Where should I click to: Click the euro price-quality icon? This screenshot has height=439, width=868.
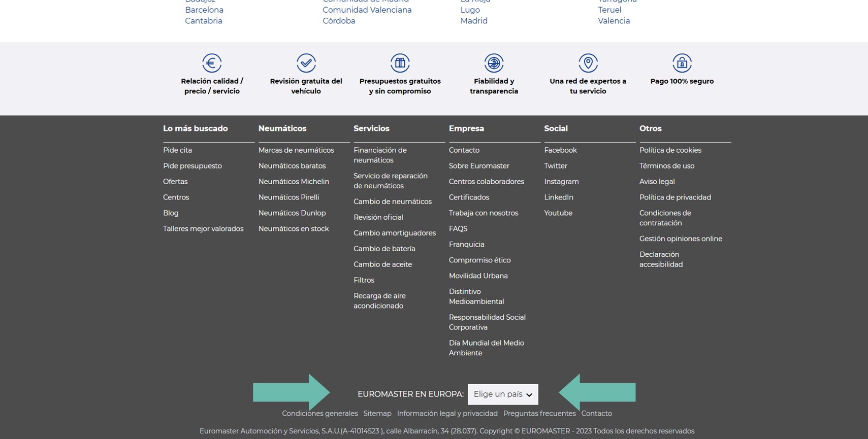pos(212,63)
